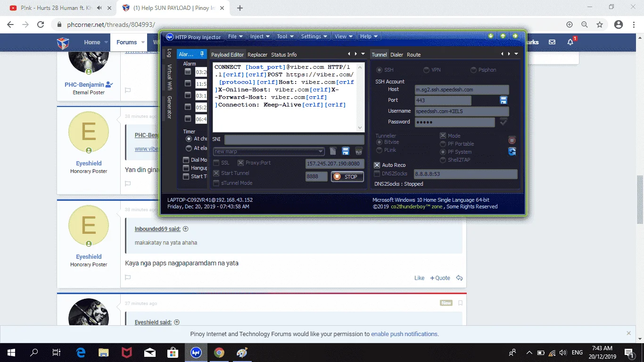Open the Help menu dropdown
Image resolution: width=644 pixels, height=362 pixels.
point(369,36)
